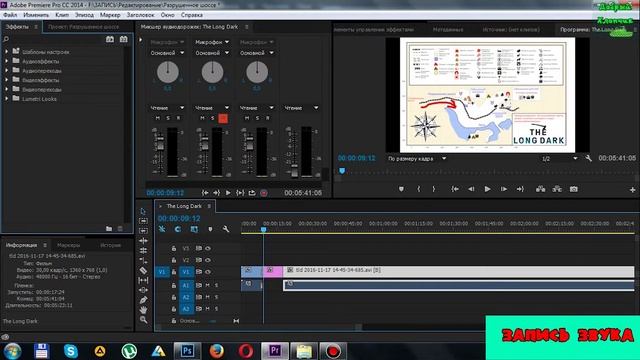Toggle loop playback in the audio mixer
The image size is (640, 360).
click(252, 193)
